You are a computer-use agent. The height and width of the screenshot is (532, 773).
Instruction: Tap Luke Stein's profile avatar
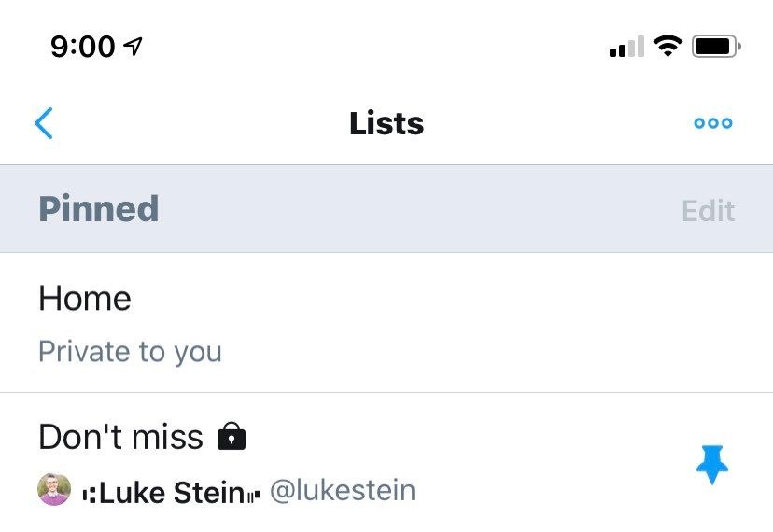54,490
